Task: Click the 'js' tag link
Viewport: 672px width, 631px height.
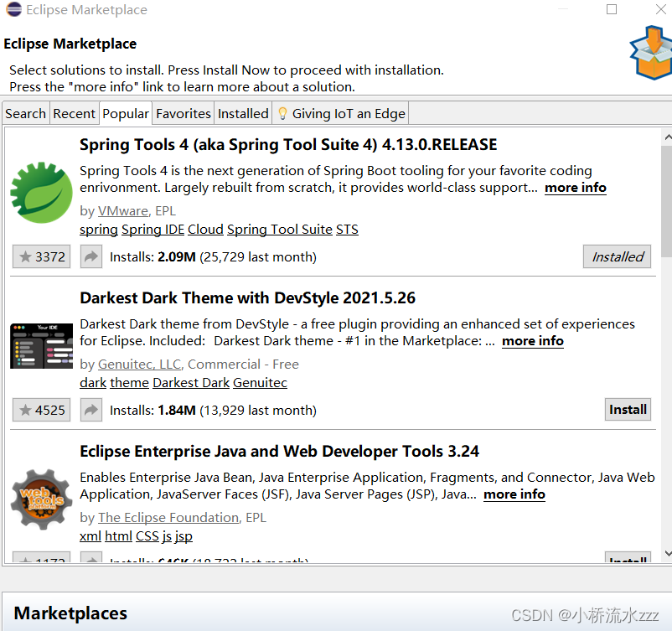Action: pyautogui.click(x=167, y=536)
